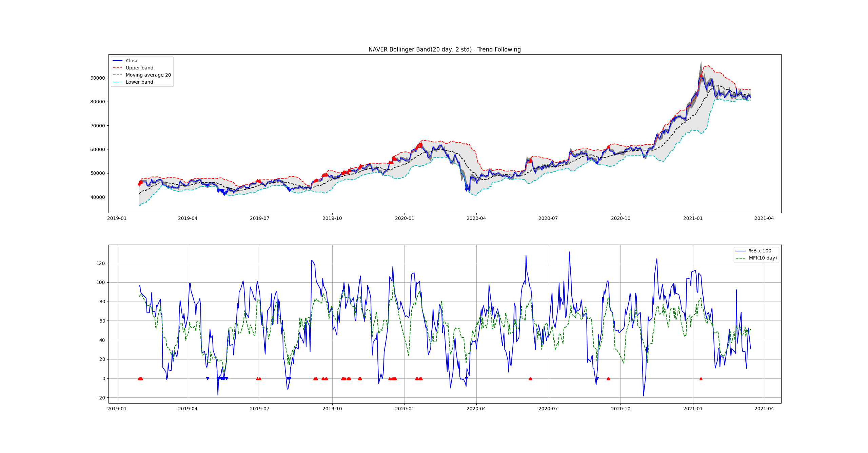Image resolution: width=868 pixels, height=453 pixels.
Task: Click the isolated blue triangle after 2019-04 in the lower chart
Action: [x=208, y=378]
